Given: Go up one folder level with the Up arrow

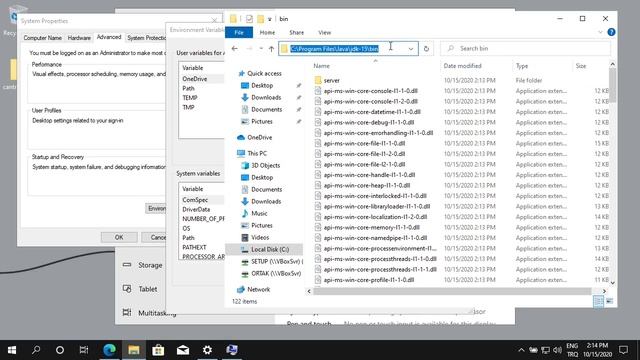Looking at the screenshot, I should (x=271, y=49).
